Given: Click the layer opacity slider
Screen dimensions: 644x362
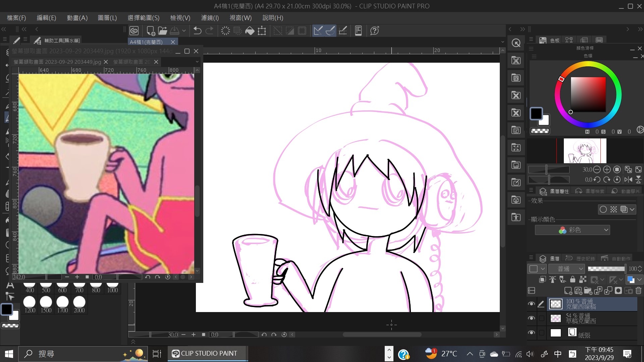Looking at the screenshot, I should pyautogui.click(x=606, y=269).
